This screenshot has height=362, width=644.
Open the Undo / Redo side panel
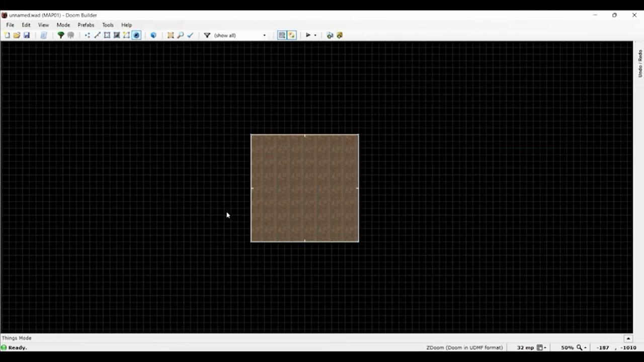[640, 63]
